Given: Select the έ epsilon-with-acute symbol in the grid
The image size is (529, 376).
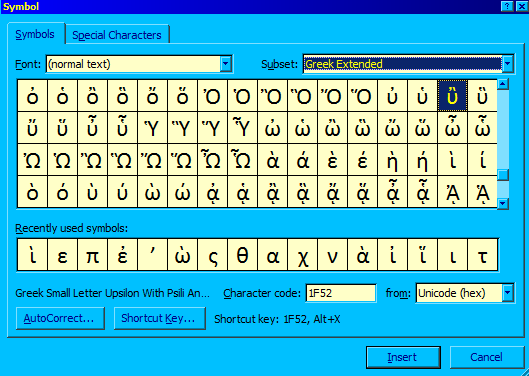Looking at the screenshot, I should coord(362,160).
